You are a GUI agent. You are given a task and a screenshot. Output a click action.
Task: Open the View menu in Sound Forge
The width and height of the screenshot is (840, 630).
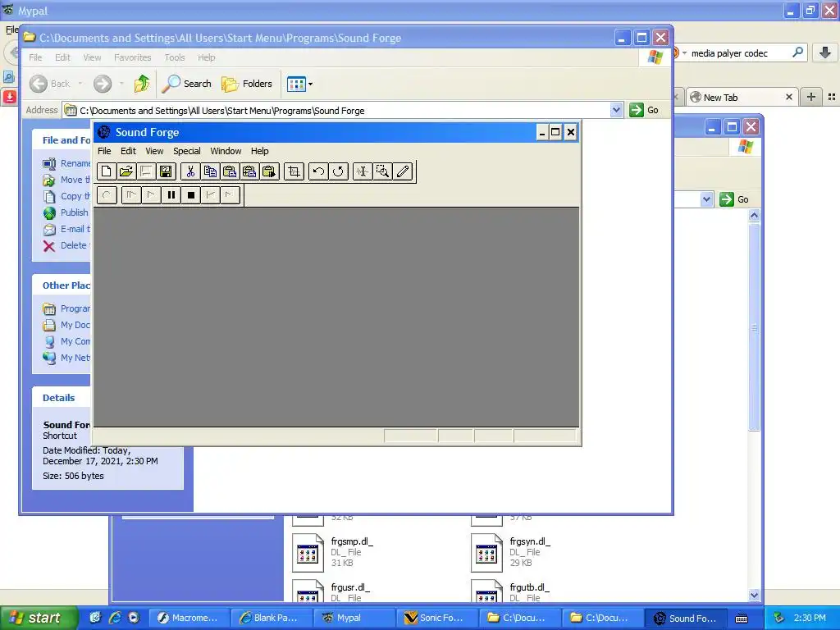(x=154, y=151)
